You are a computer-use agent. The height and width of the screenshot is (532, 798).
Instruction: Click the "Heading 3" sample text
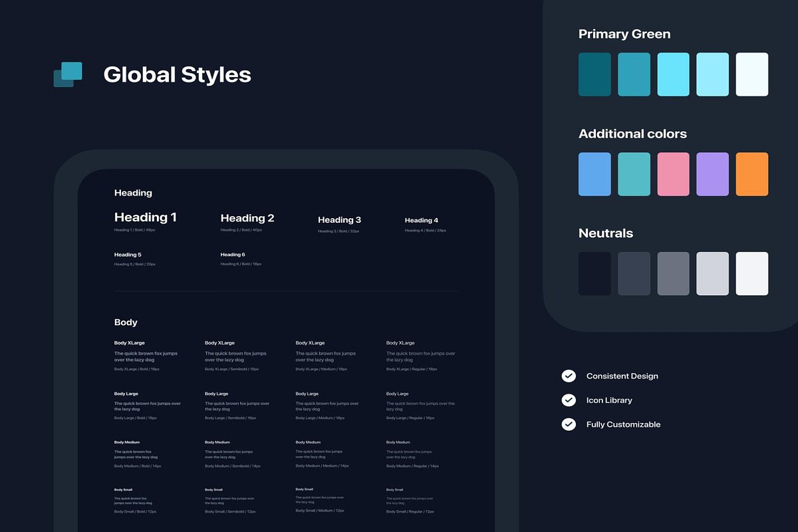pyautogui.click(x=340, y=219)
